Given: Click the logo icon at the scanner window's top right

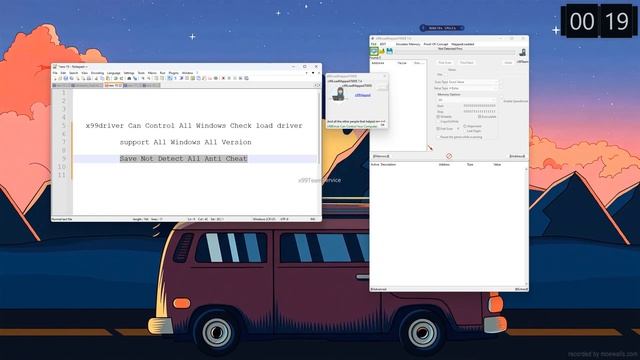Looking at the screenshot, I should click(x=522, y=52).
